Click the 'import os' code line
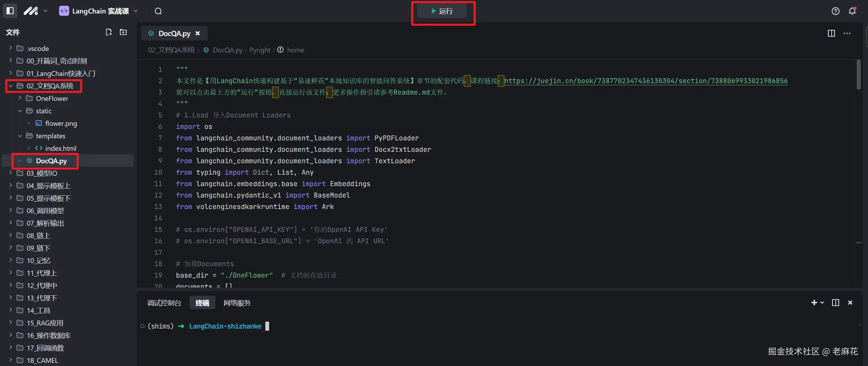 [x=194, y=127]
